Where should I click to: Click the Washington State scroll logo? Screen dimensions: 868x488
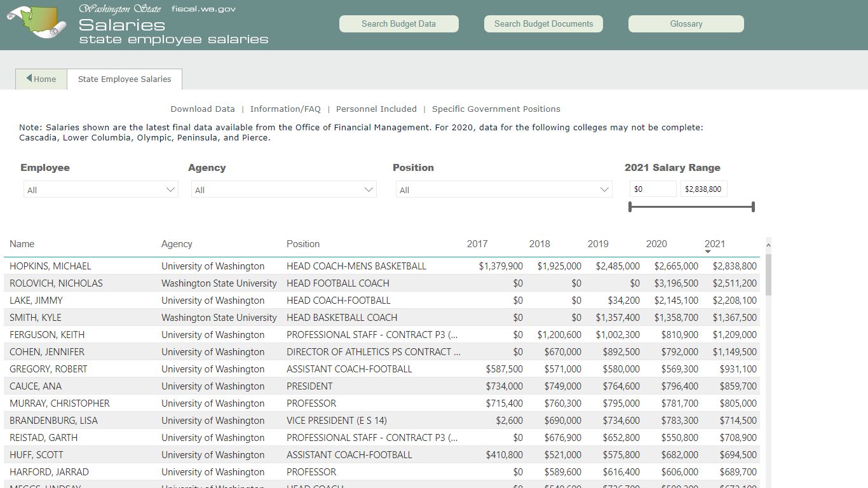(37, 22)
